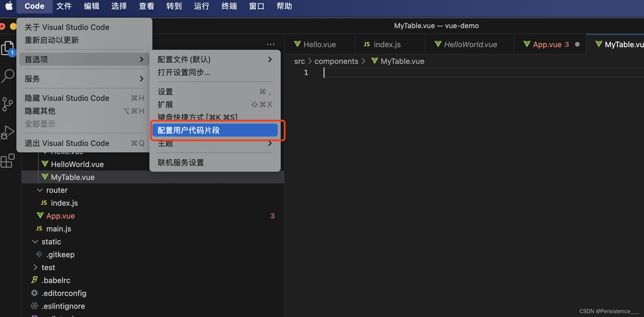Open the 终端 menu
This screenshot has width=644, height=317.
tap(229, 6)
